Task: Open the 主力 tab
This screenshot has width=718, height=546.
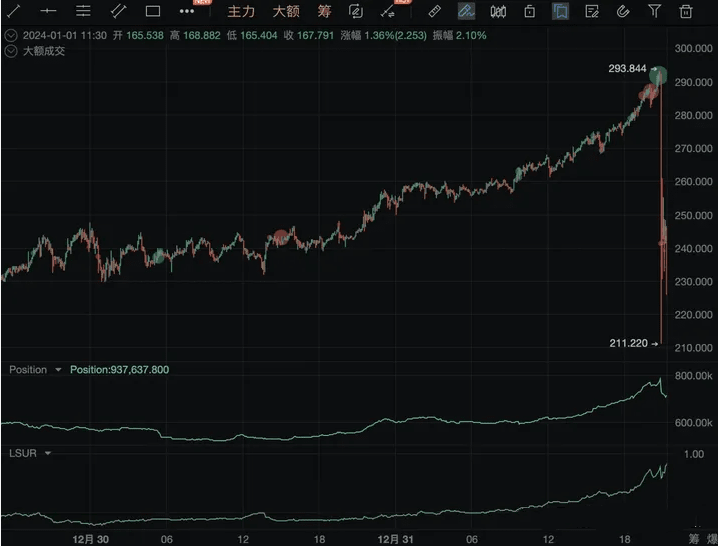Action: point(241,12)
